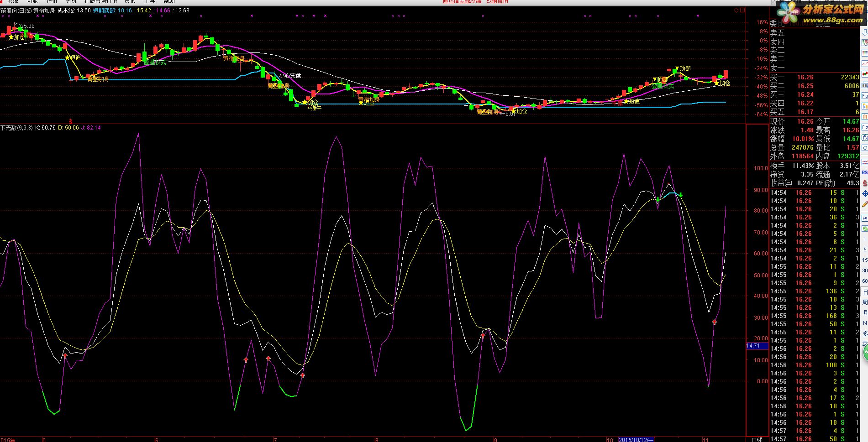Click the trade row with volume 168
Screen dimensions: 868x442
tap(815, 316)
